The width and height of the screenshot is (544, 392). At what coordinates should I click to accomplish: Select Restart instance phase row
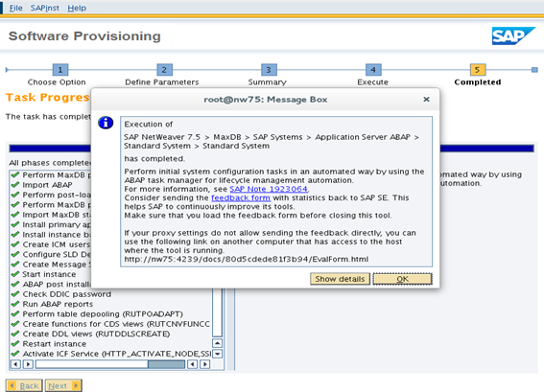(x=110, y=344)
